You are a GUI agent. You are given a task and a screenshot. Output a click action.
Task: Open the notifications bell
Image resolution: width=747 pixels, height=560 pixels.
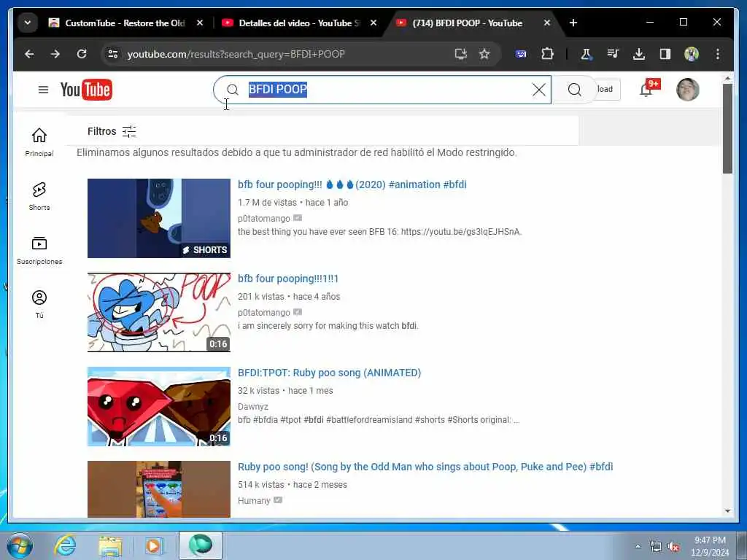[646, 89]
